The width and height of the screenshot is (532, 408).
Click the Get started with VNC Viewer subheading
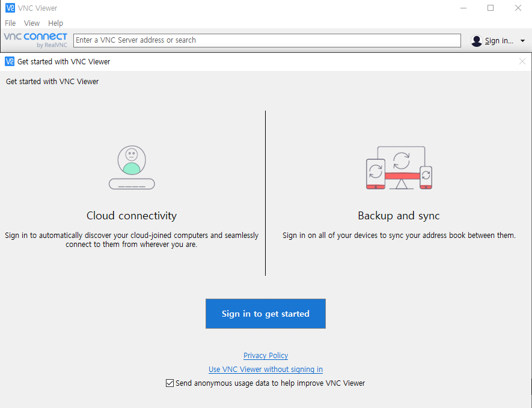click(x=52, y=81)
